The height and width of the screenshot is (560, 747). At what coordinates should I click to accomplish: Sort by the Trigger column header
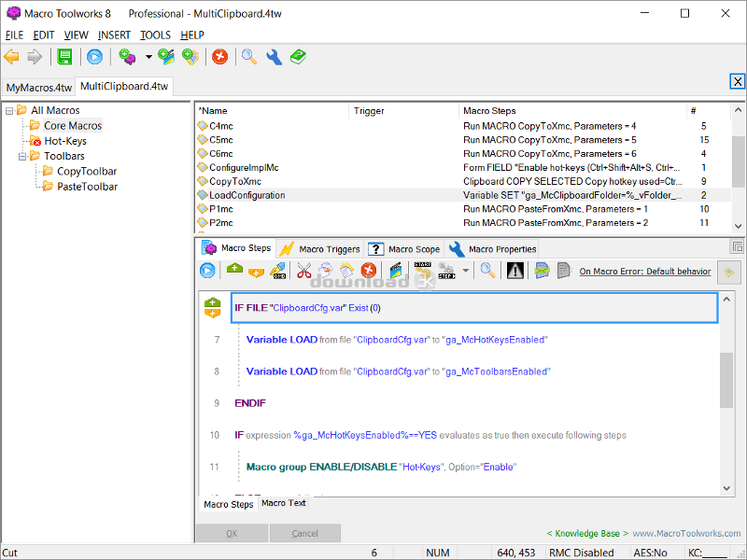point(403,111)
